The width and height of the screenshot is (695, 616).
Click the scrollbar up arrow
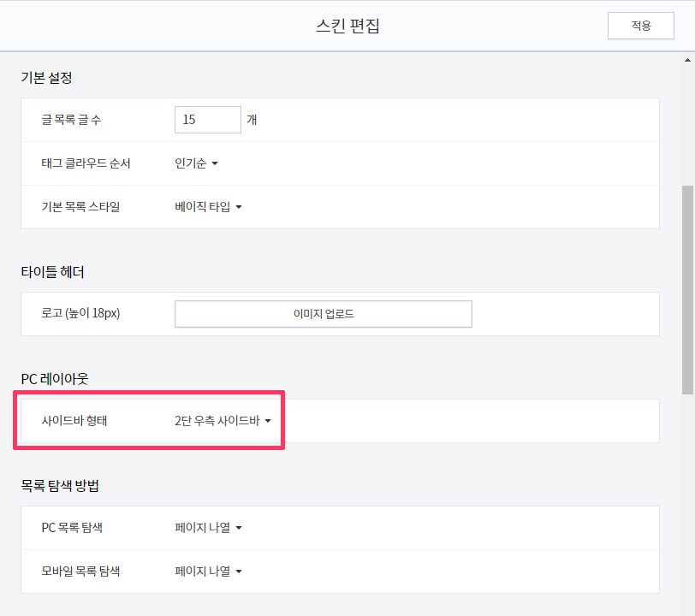pyautogui.click(x=687, y=60)
